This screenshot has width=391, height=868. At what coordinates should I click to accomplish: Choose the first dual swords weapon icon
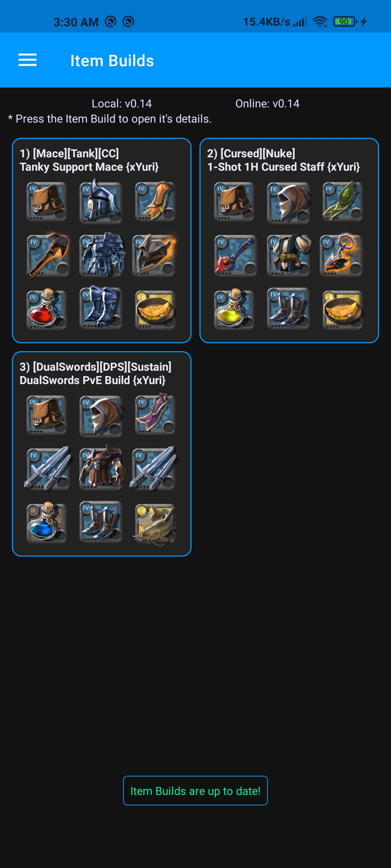(x=48, y=468)
